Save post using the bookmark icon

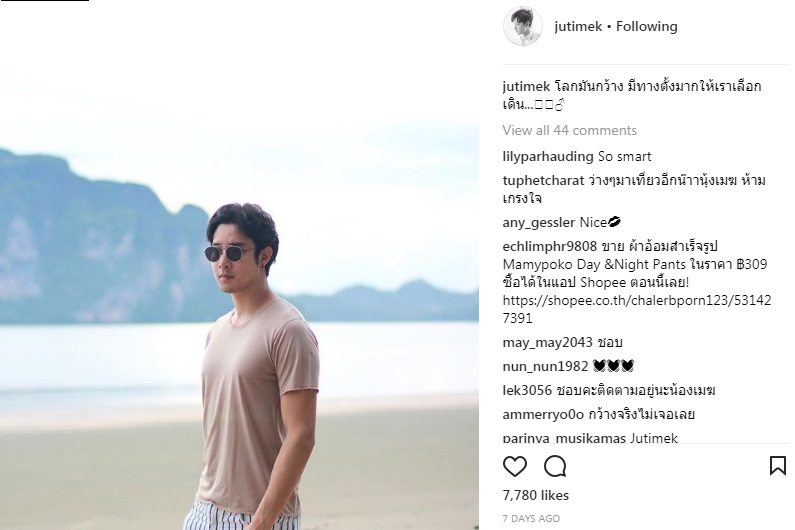pyautogui.click(x=778, y=466)
